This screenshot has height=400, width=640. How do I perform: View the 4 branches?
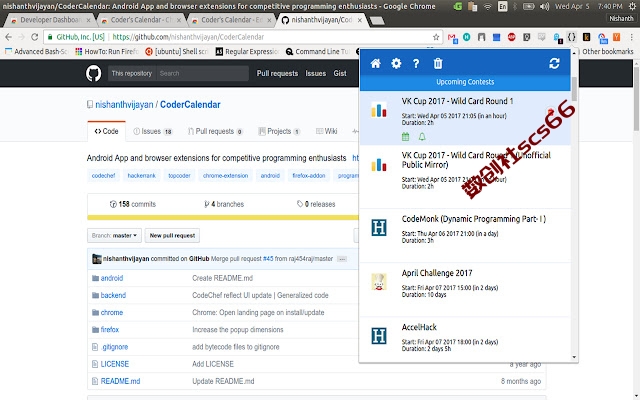click(x=224, y=204)
